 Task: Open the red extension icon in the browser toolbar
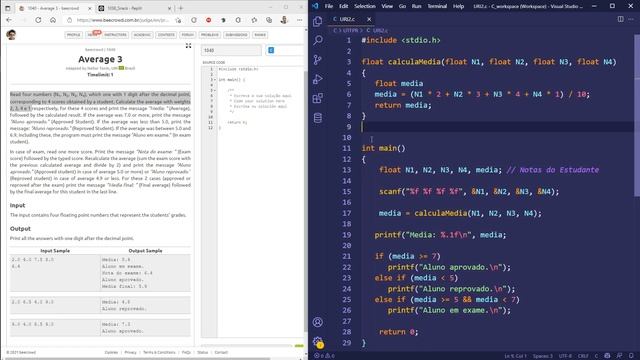pyautogui.click(x=208, y=20)
